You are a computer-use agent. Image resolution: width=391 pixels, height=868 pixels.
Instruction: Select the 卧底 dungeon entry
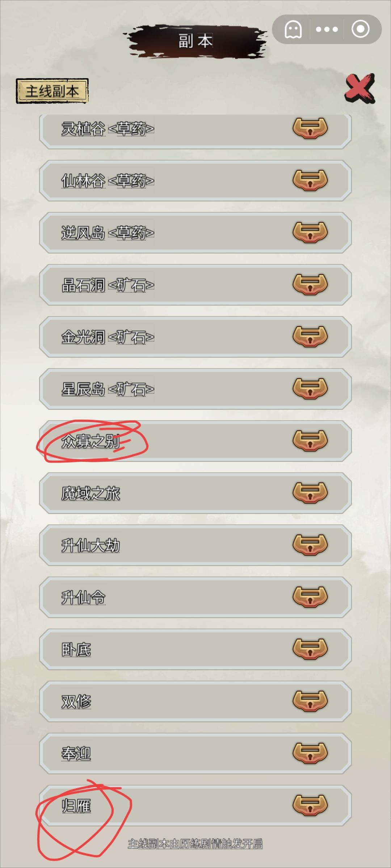click(195, 649)
